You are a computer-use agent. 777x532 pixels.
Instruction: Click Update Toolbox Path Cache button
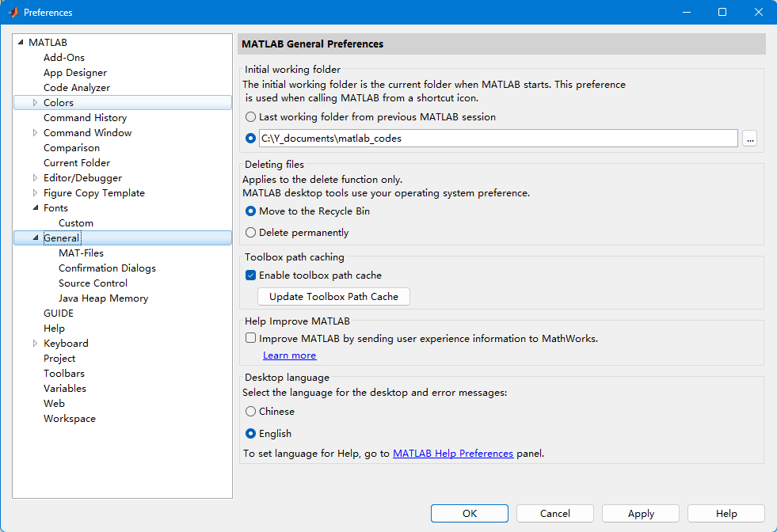click(333, 297)
